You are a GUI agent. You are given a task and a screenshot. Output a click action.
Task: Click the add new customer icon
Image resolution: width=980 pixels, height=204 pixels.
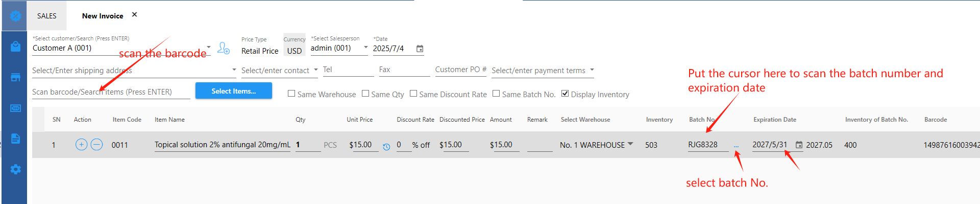(224, 48)
